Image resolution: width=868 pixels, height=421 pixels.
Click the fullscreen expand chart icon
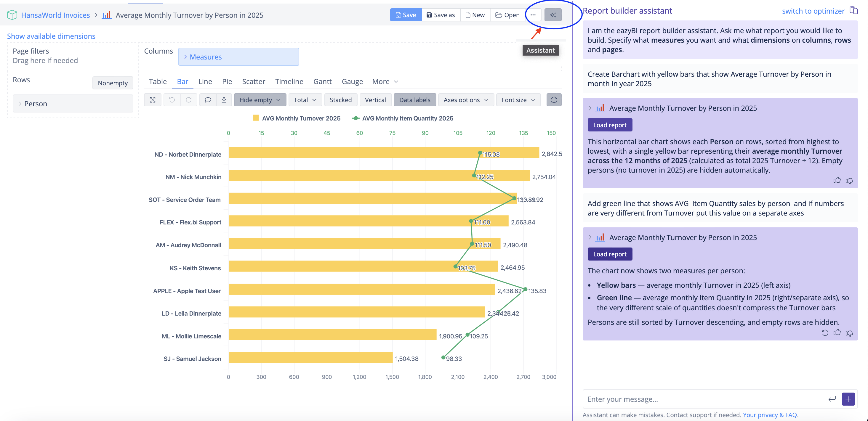coord(153,100)
